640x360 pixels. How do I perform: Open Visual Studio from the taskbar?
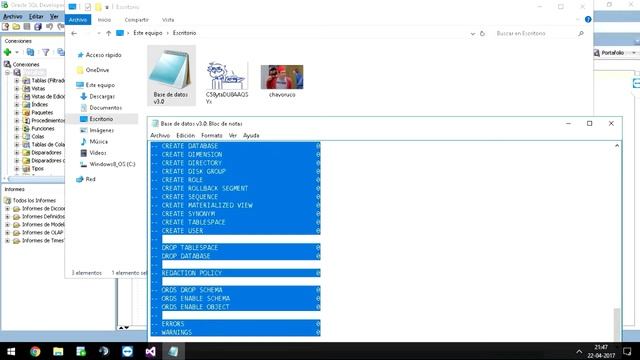(x=150, y=351)
